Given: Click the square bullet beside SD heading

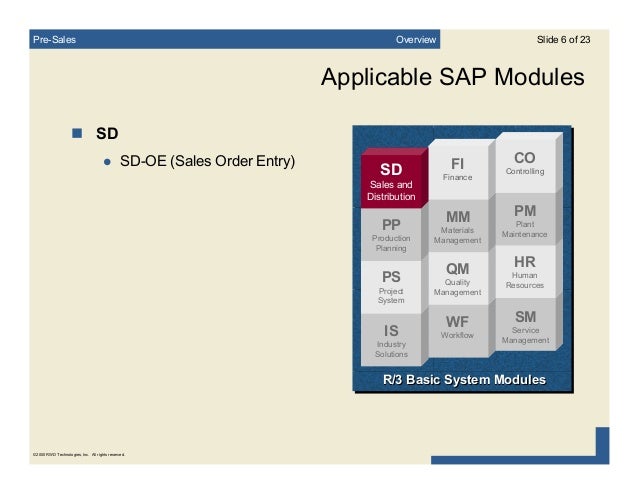Looking at the screenshot, I should pyautogui.click(x=77, y=133).
